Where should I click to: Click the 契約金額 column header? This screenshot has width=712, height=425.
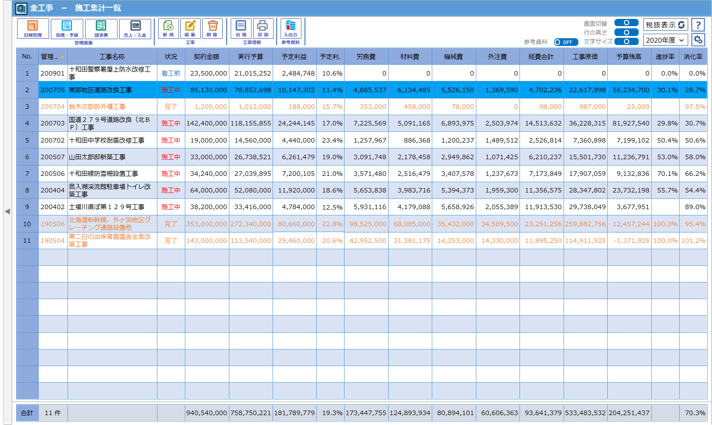208,57
